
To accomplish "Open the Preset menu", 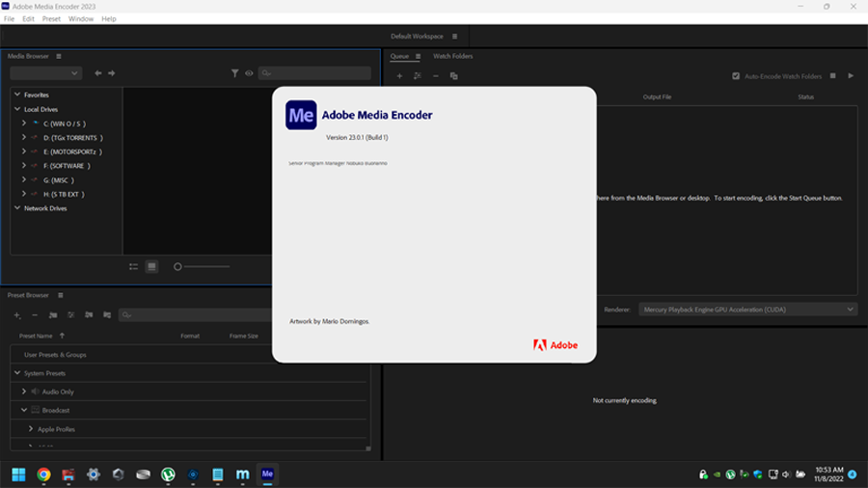I will coord(51,19).
